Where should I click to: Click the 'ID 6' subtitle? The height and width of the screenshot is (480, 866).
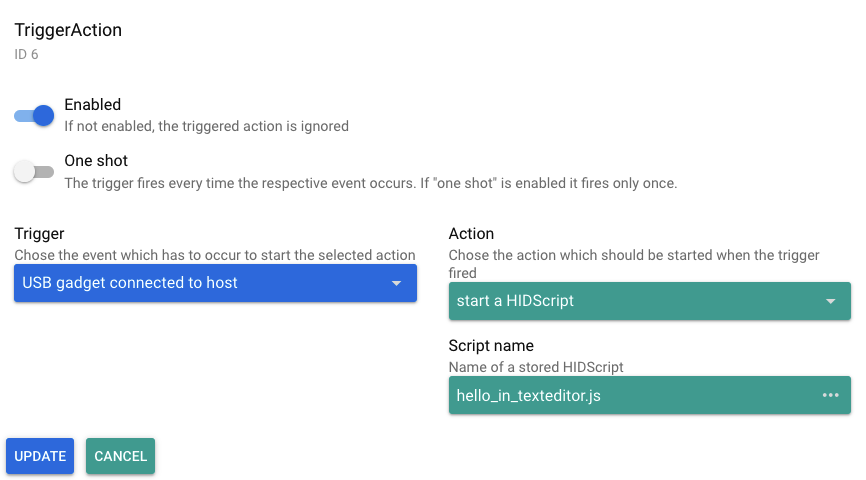click(26, 55)
